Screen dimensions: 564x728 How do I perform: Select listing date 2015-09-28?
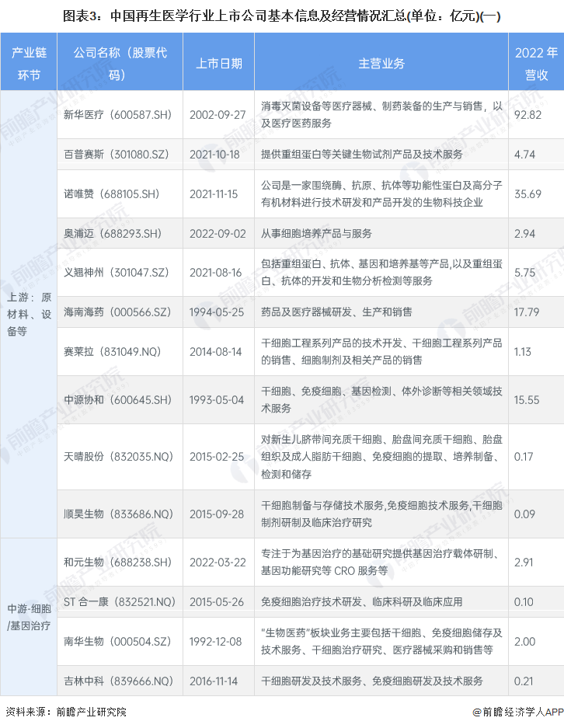pyautogui.click(x=216, y=514)
